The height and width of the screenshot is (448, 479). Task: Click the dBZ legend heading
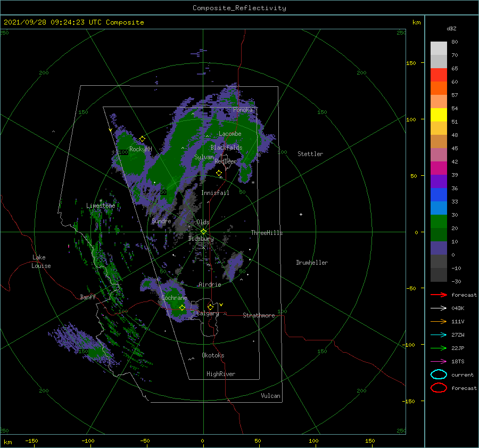pos(451,28)
